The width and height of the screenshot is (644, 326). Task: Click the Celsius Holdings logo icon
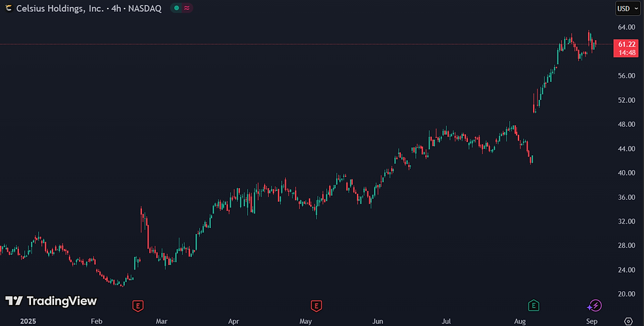pyautogui.click(x=8, y=8)
